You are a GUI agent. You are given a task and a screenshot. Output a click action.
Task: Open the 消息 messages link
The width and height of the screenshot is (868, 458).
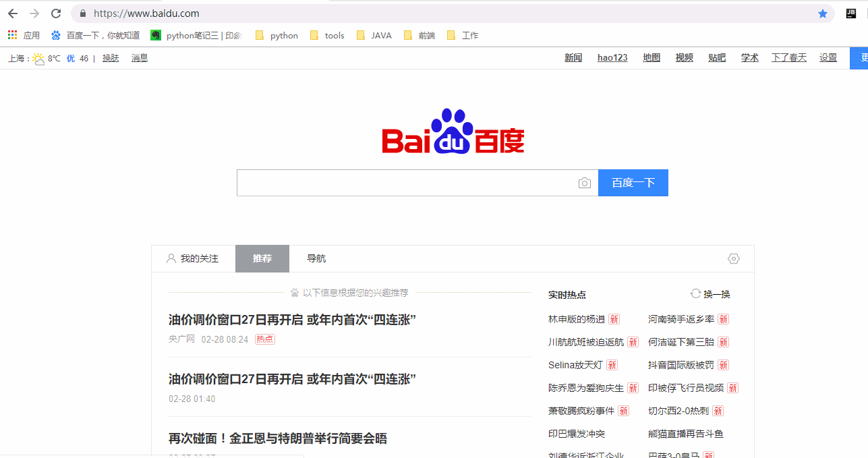[x=140, y=59]
